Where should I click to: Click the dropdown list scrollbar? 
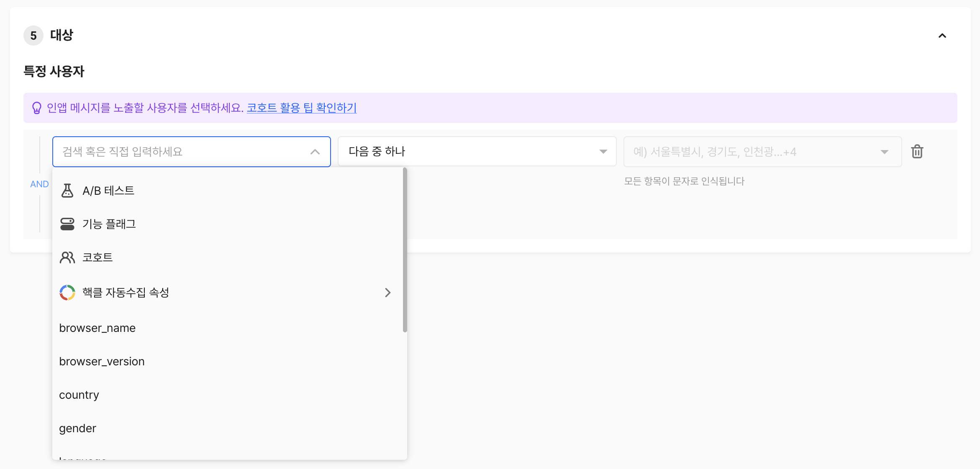[405, 250]
